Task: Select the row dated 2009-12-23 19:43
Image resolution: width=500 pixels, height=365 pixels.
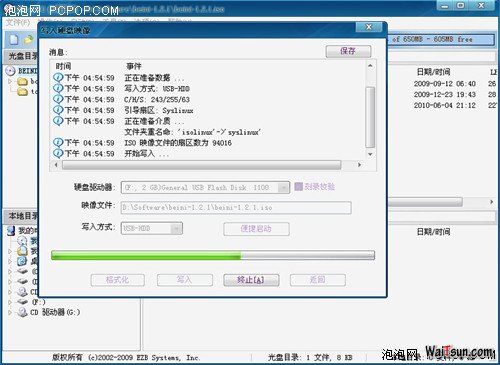Action: (445, 95)
